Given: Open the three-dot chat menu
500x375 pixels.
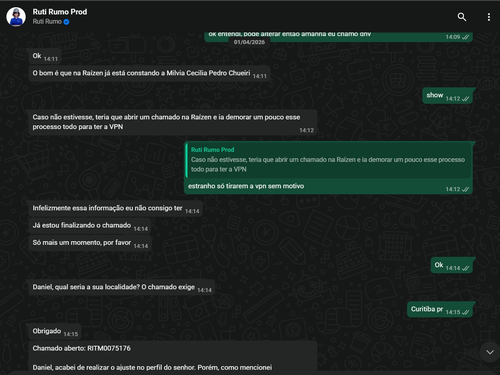Looking at the screenshot, I should click(489, 17).
